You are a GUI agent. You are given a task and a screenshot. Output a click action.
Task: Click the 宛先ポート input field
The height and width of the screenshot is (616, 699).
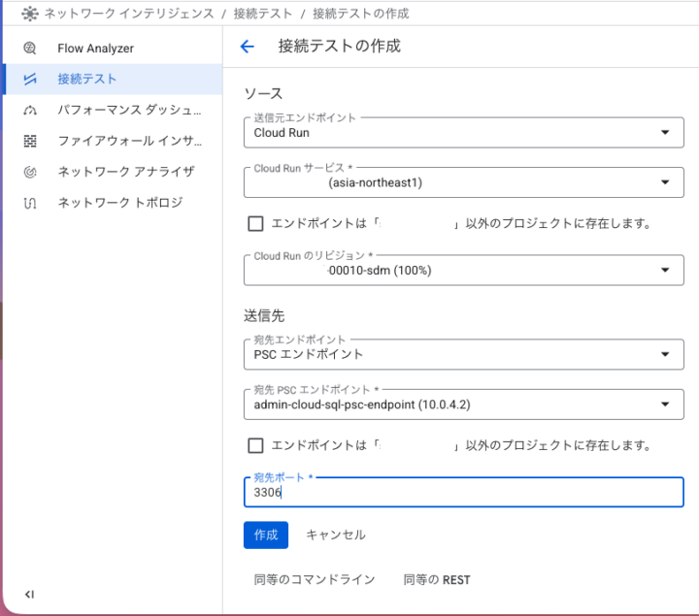tap(463, 493)
